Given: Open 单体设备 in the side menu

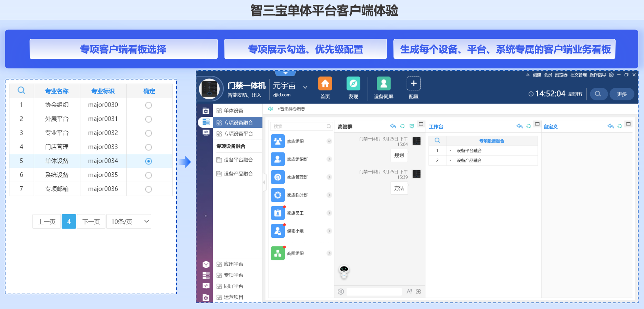Looking at the screenshot, I should [x=233, y=111].
